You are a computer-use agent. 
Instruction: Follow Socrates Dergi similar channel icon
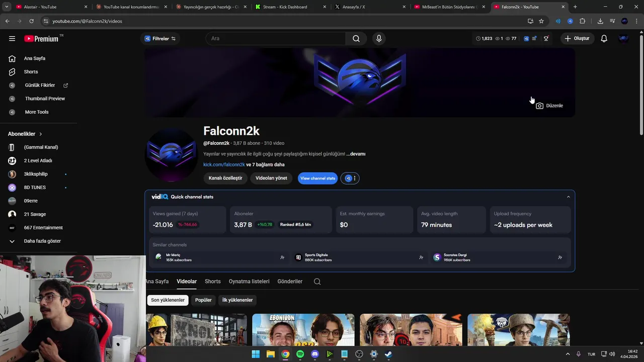pyautogui.click(x=560, y=257)
